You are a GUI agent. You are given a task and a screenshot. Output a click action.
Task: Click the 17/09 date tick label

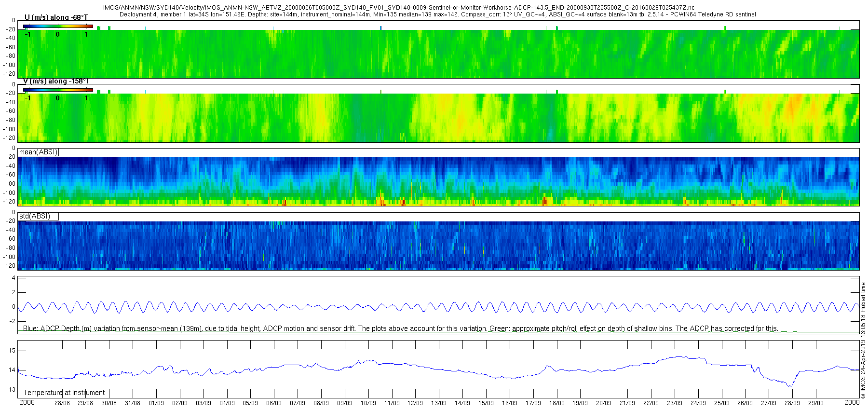pyautogui.click(x=533, y=403)
